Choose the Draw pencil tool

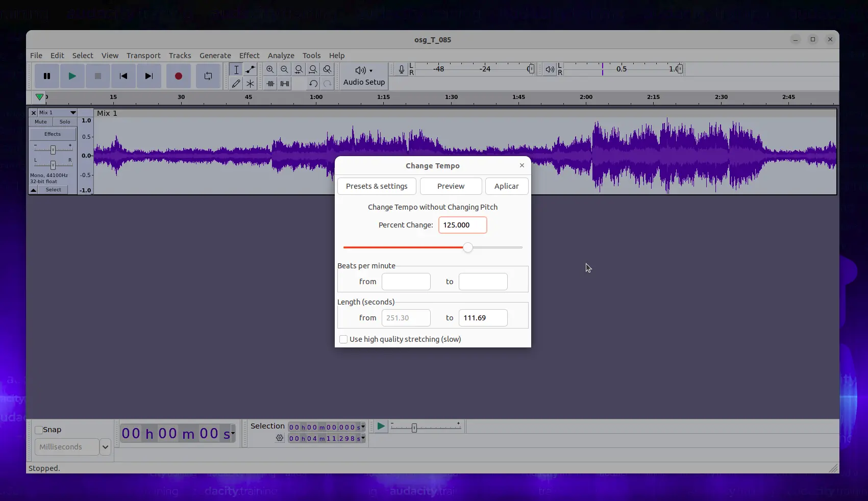point(236,83)
